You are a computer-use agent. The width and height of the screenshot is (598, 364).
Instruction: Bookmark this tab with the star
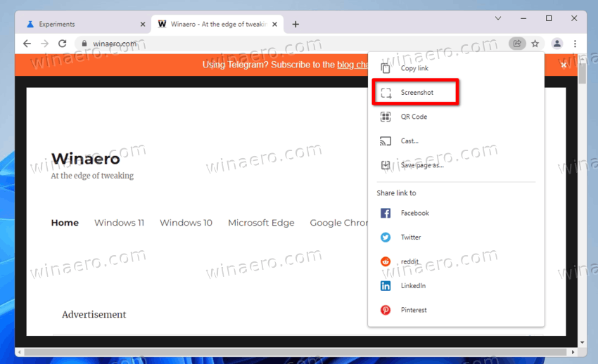(535, 44)
